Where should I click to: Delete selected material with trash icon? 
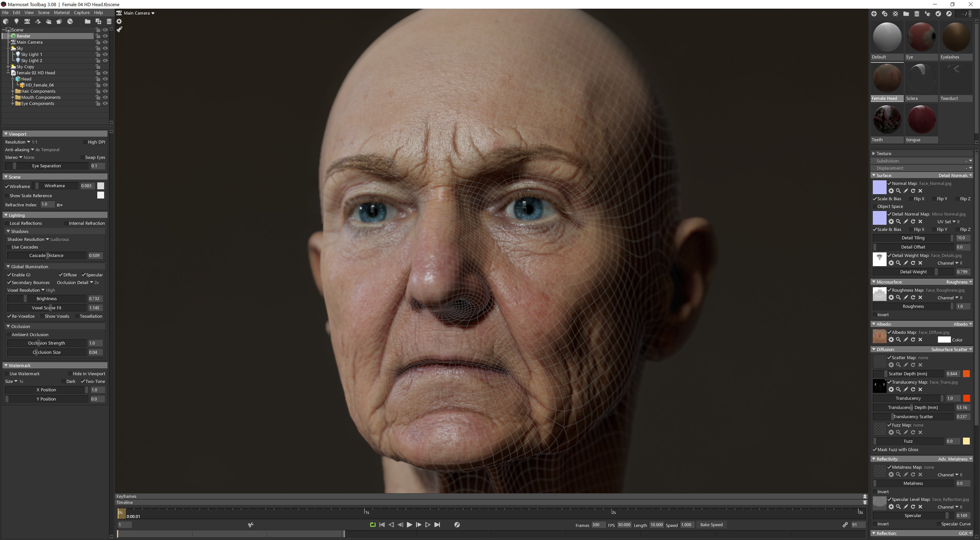click(x=917, y=14)
